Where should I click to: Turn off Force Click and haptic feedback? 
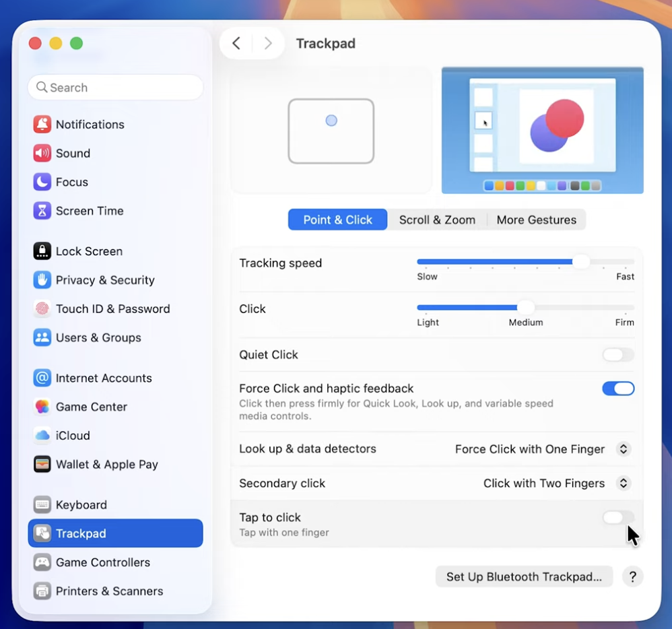point(618,389)
